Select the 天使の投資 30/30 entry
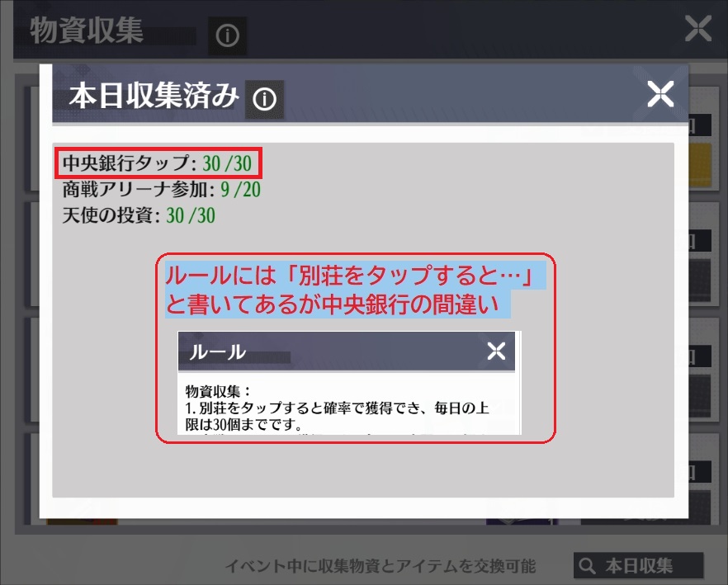 coord(139,215)
